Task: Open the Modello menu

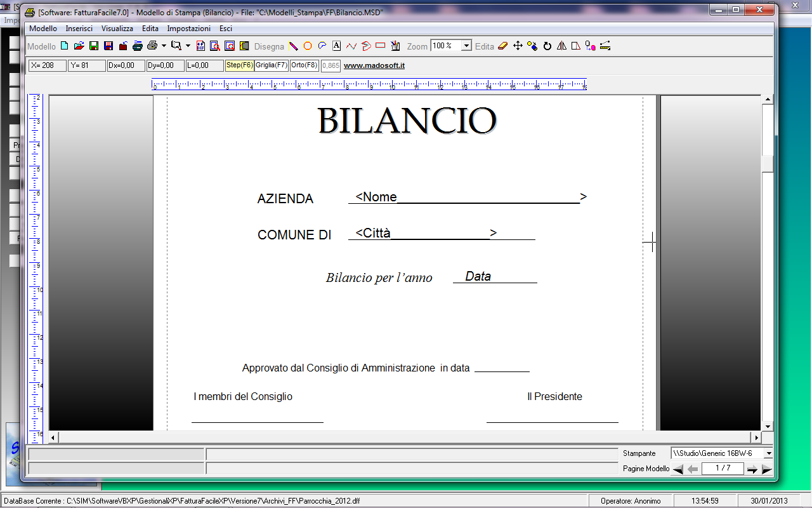Action: pyautogui.click(x=43, y=29)
